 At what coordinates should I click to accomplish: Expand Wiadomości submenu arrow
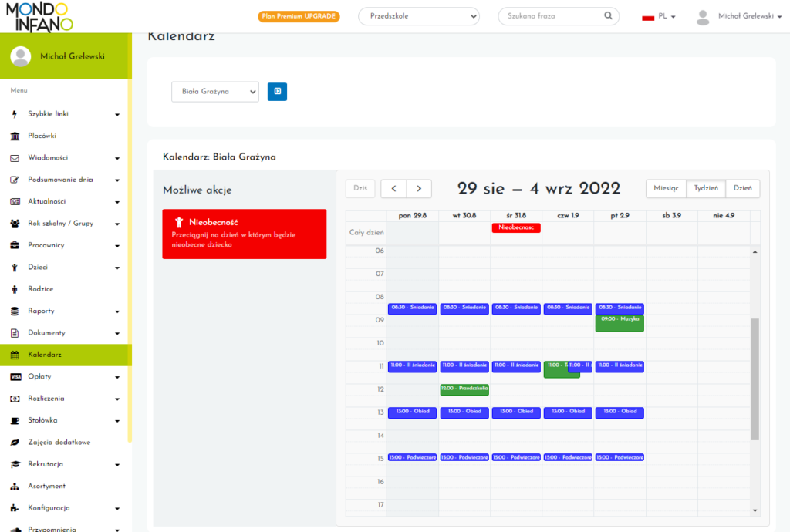tap(117, 159)
